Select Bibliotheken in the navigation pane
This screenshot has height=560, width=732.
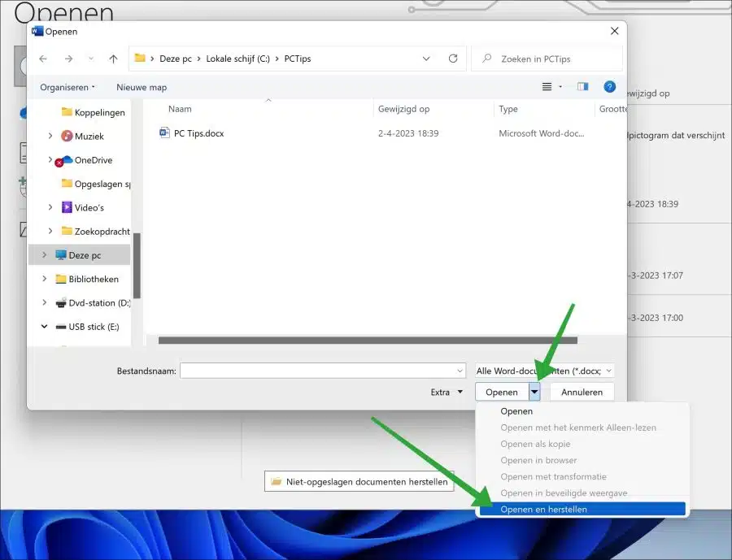tap(87, 279)
